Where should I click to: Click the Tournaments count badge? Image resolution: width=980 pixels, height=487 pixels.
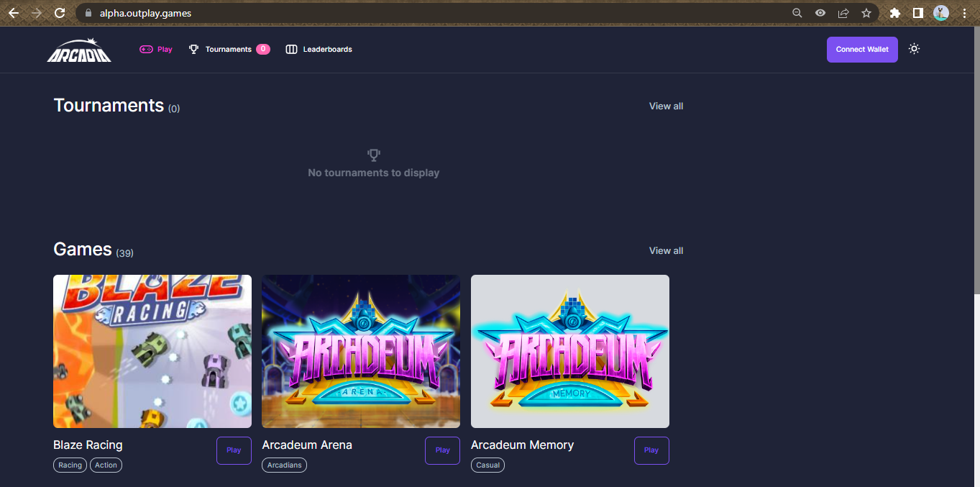tap(263, 49)
